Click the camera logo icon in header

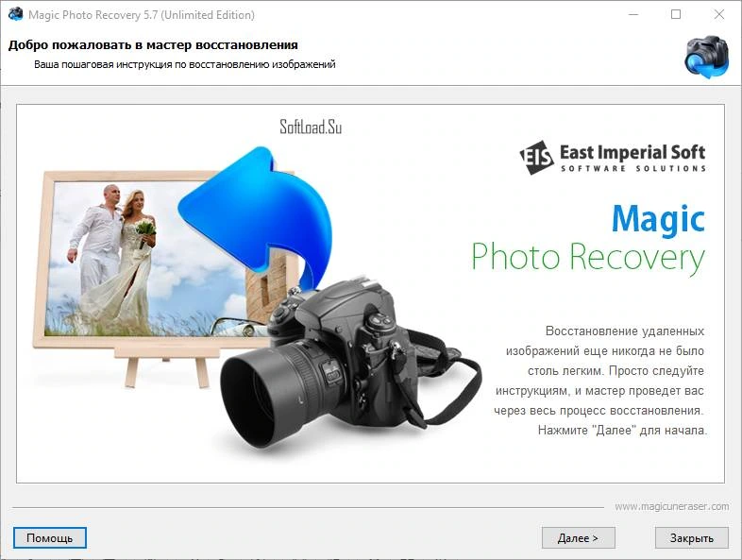tap(707, 58)
